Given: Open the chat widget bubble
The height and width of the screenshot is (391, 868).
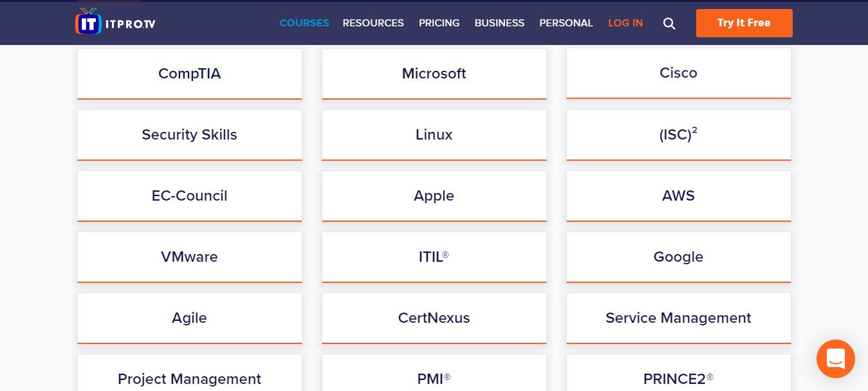Looking at the screenshot, I should (x=835, y=358).
